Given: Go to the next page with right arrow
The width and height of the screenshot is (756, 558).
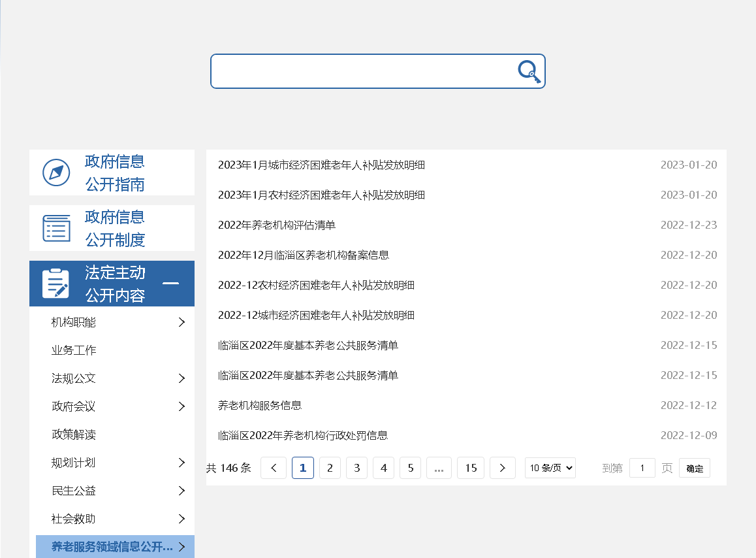Looking at the screenshot, I should [502, 468].
